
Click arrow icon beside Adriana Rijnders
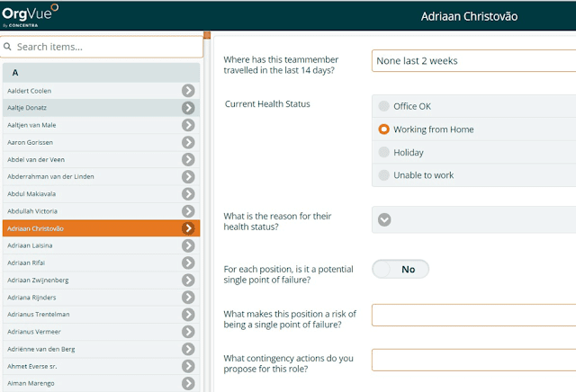point(188,298)
